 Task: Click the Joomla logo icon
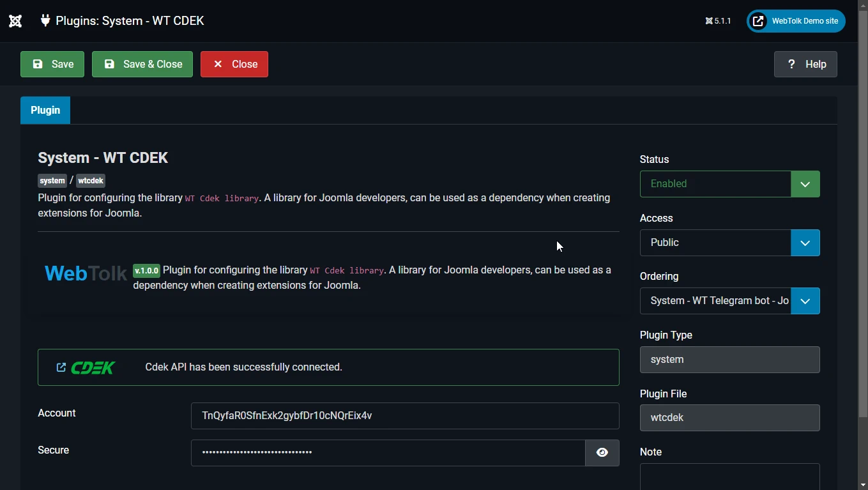(x=15, y=21)
